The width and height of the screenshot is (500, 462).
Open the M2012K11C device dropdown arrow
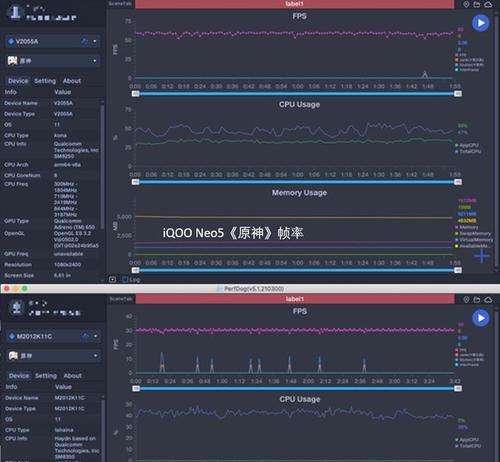96,336
